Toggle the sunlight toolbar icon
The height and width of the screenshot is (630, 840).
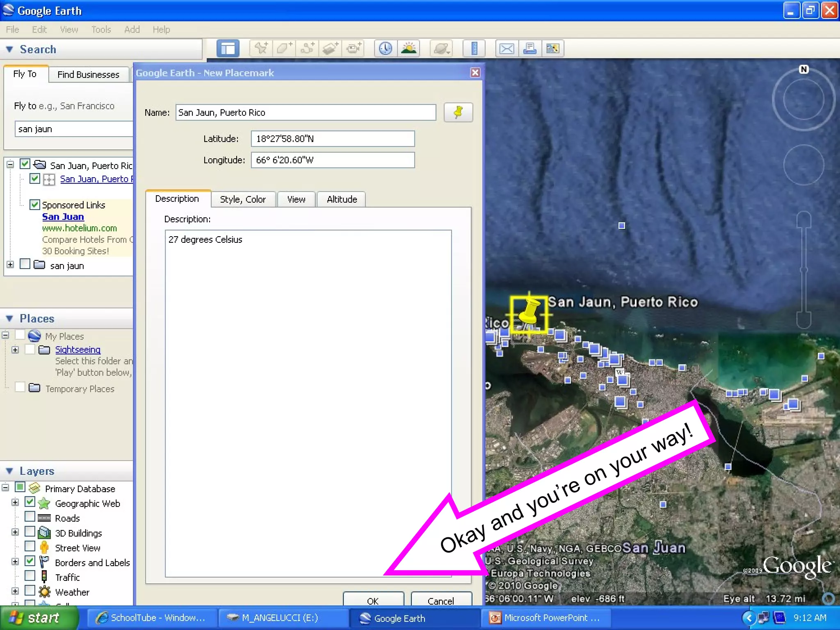click(x=409, y=48)
